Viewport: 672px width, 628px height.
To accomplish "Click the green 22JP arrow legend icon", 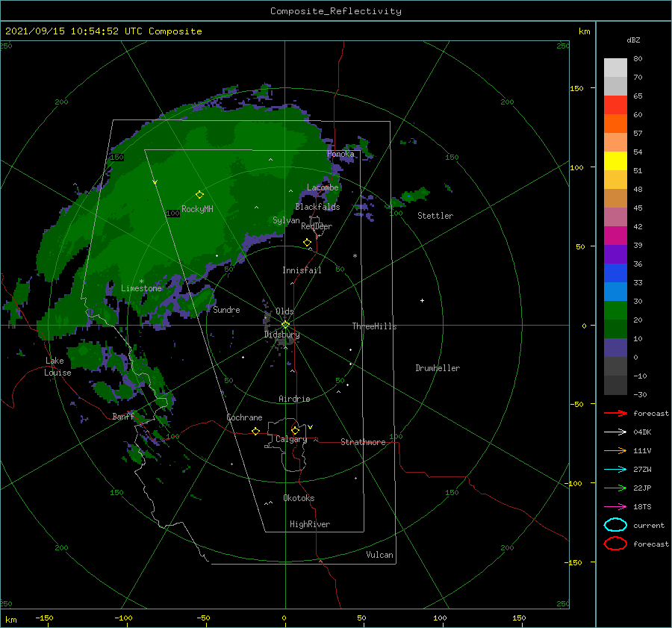I will 615,488.
